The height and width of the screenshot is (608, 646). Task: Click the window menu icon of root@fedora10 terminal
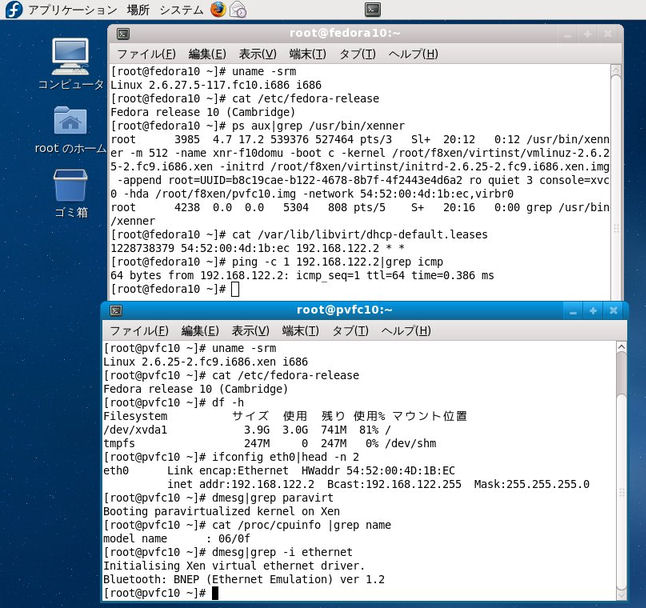(123, 34)
